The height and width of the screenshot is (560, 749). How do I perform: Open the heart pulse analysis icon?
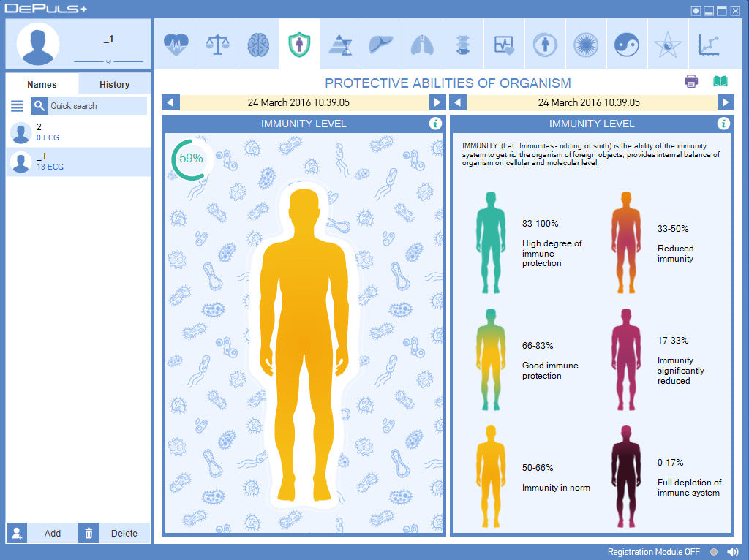click(176, 45)
